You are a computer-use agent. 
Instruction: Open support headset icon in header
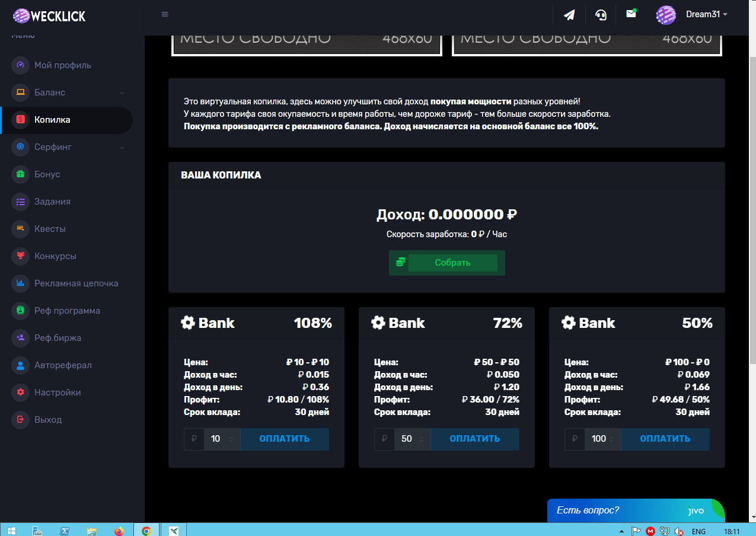point(601,15)
